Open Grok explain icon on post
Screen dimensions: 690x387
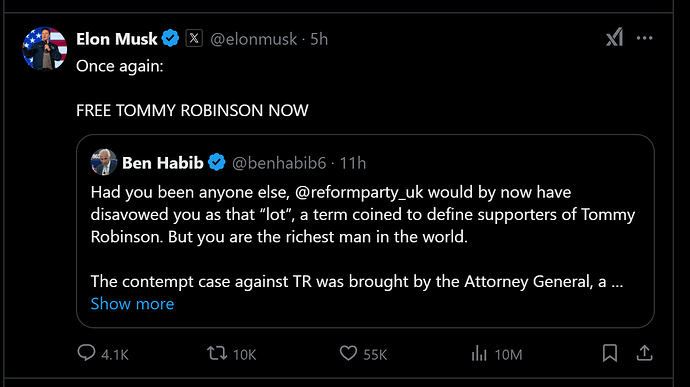coord(614,37)
